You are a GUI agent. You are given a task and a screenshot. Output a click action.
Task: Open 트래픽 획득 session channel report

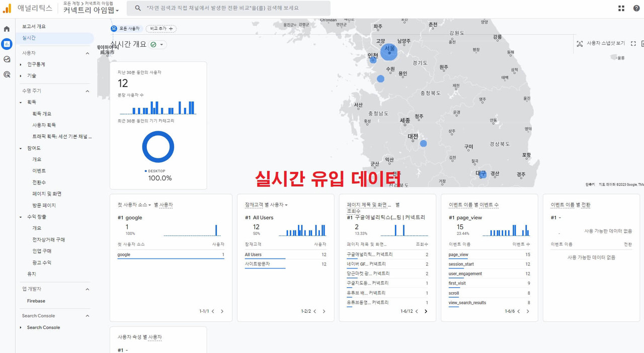click(x=62, y=136)
